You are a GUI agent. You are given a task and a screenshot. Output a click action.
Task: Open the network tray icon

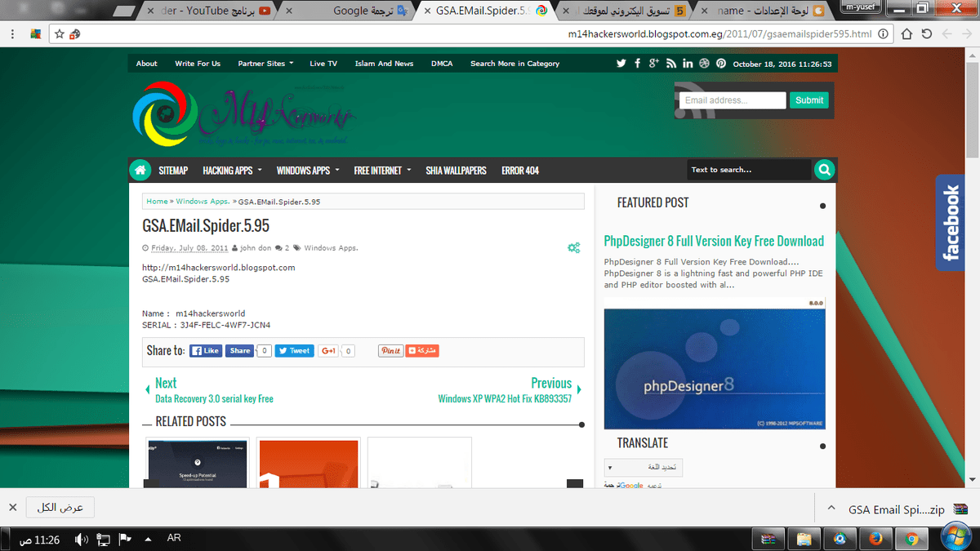[104, 540]
